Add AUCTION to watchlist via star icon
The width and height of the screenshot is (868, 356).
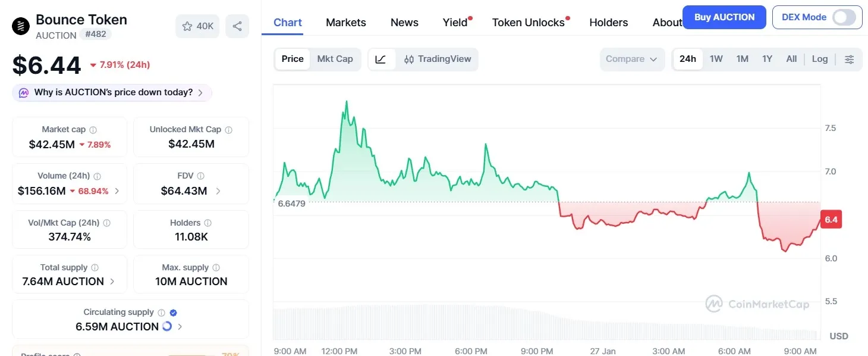click(187, 26)
